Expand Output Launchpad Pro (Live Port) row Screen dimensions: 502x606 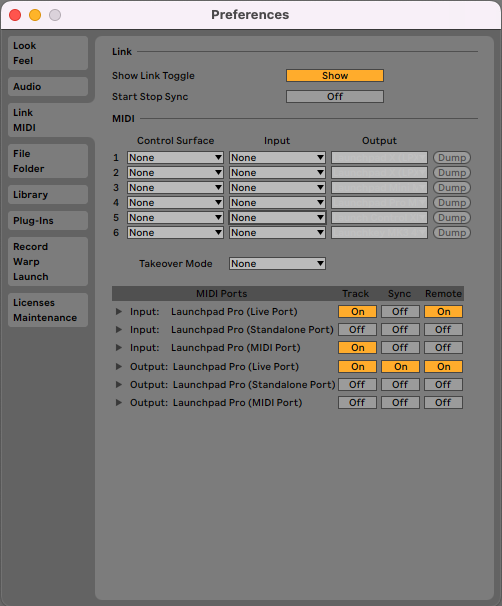(119, 366)
